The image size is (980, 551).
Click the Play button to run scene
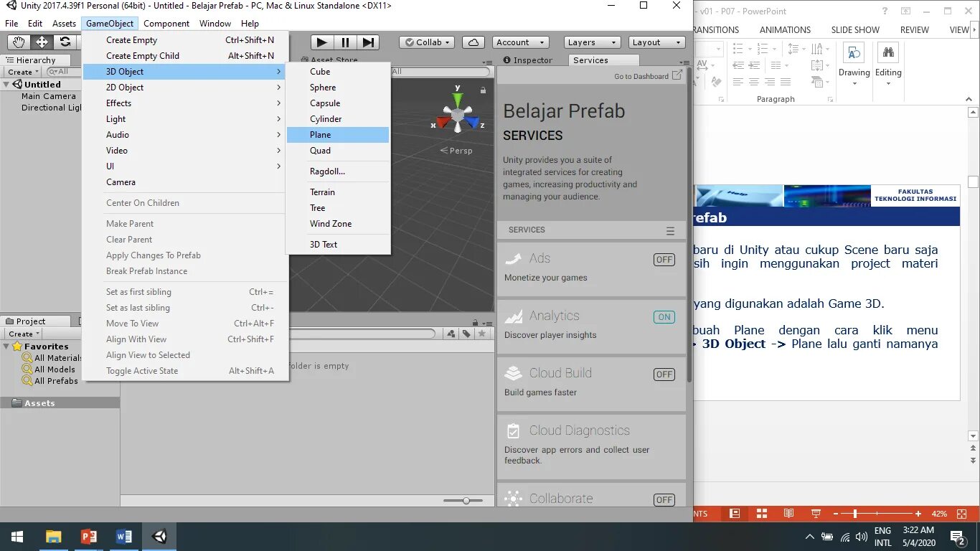(x=322, y=42)
